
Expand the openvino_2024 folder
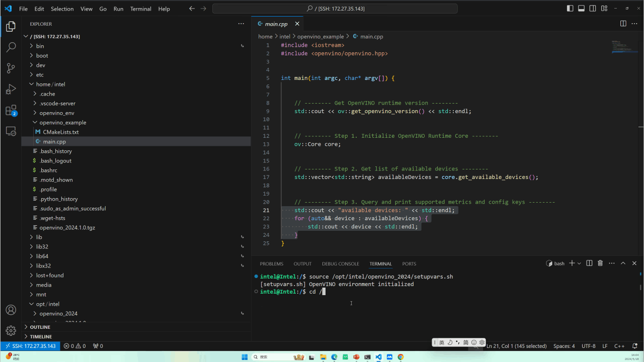point(136,313)
